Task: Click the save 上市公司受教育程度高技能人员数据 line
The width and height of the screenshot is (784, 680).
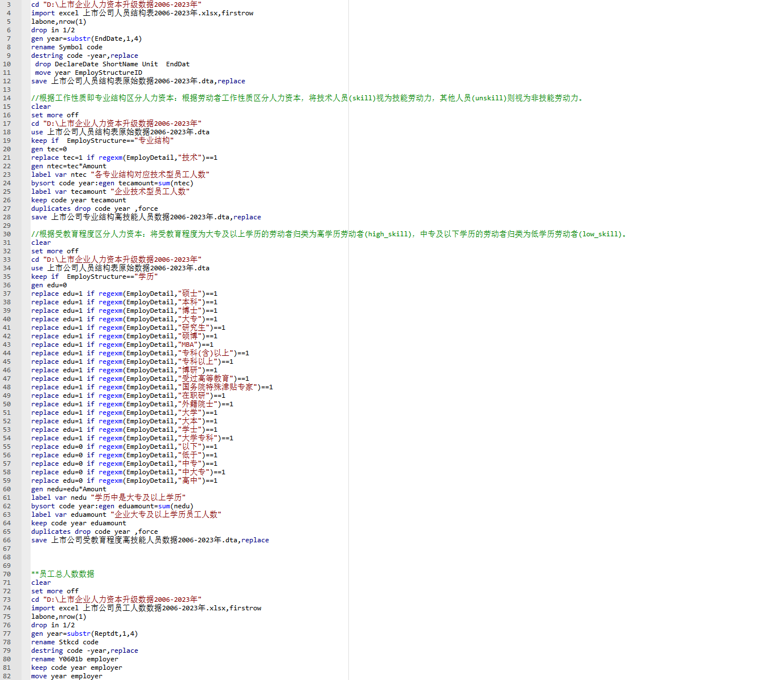Action: pyautogui.click(x=150, y=540)
